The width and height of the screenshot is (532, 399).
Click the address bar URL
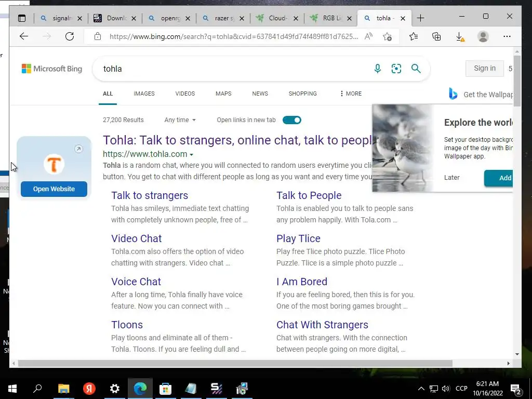point(233,37)
